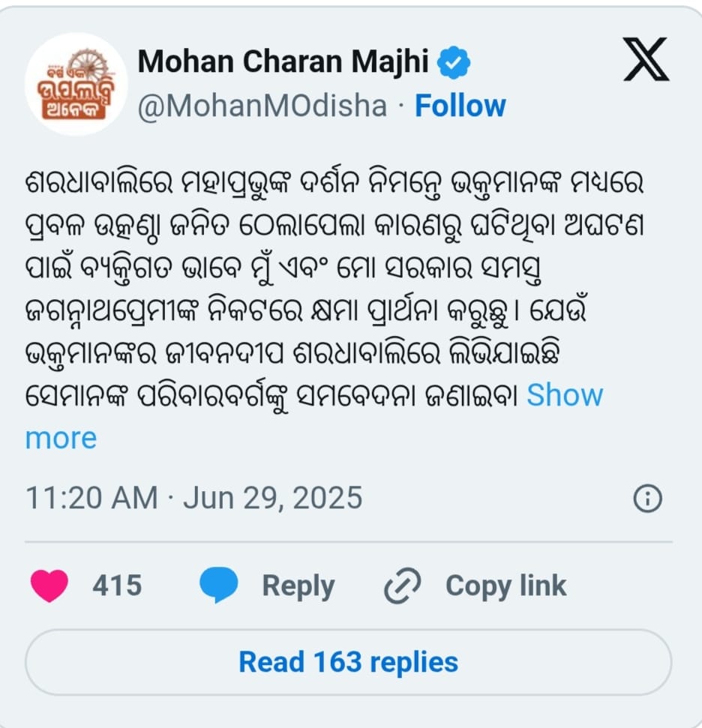Click the first line of the tweet text

pos(334,181)
